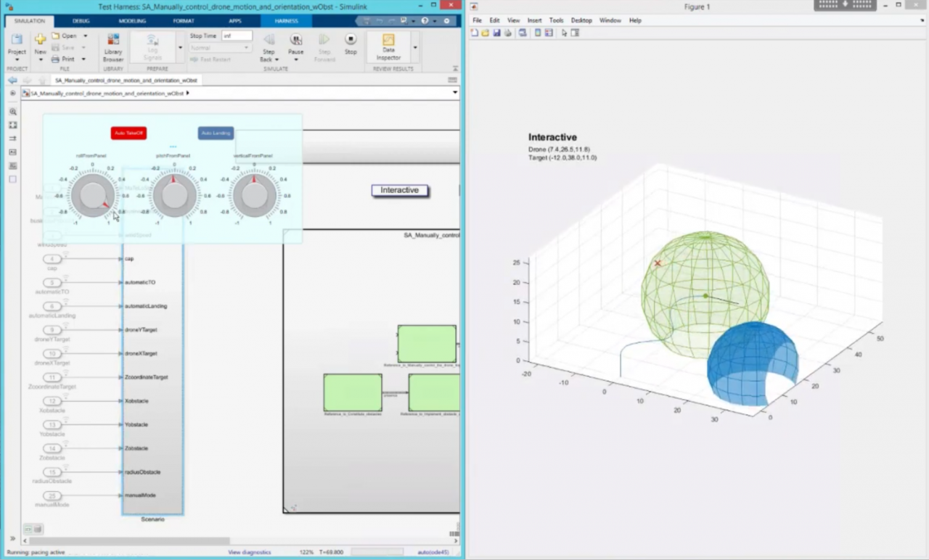
Task: Click the Stop Time input field
Action: (x=237, y=36)
